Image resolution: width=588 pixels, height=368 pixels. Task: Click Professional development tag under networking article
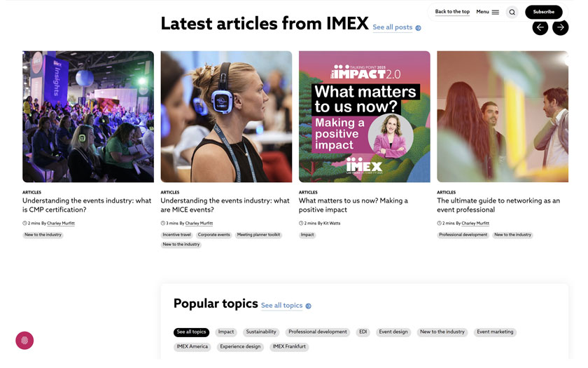(463, 235)
